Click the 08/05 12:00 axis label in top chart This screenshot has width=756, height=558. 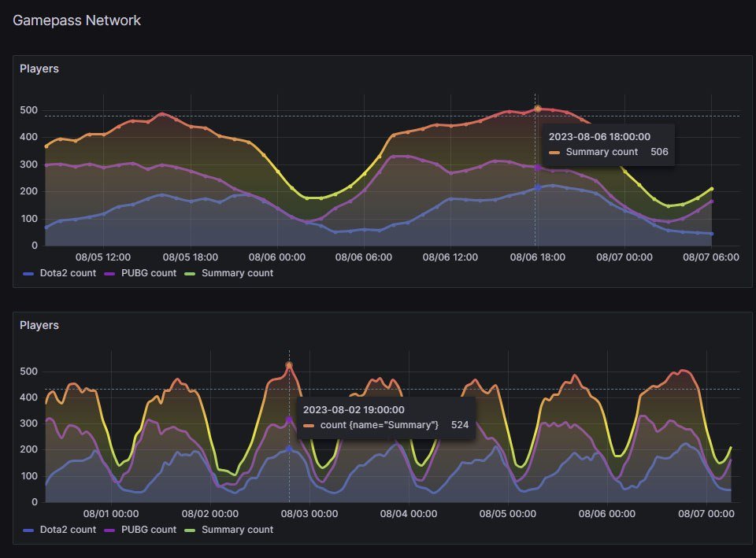[x=103, y=257]
